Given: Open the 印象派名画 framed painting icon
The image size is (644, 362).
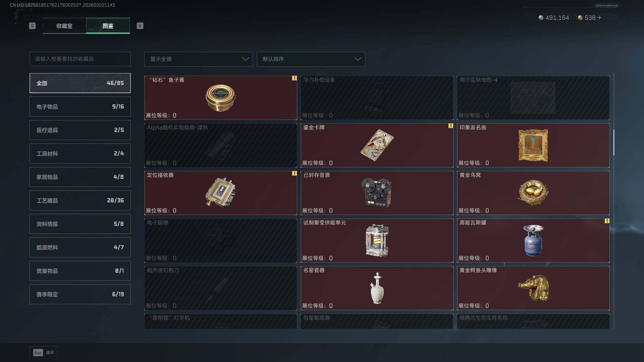Looking at the screenshot, I should coord(533,145).
